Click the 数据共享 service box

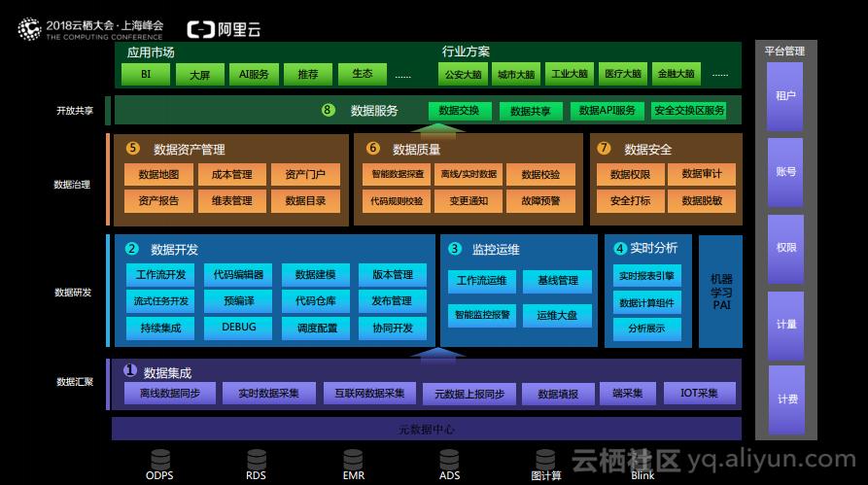(x=531, y=111)
